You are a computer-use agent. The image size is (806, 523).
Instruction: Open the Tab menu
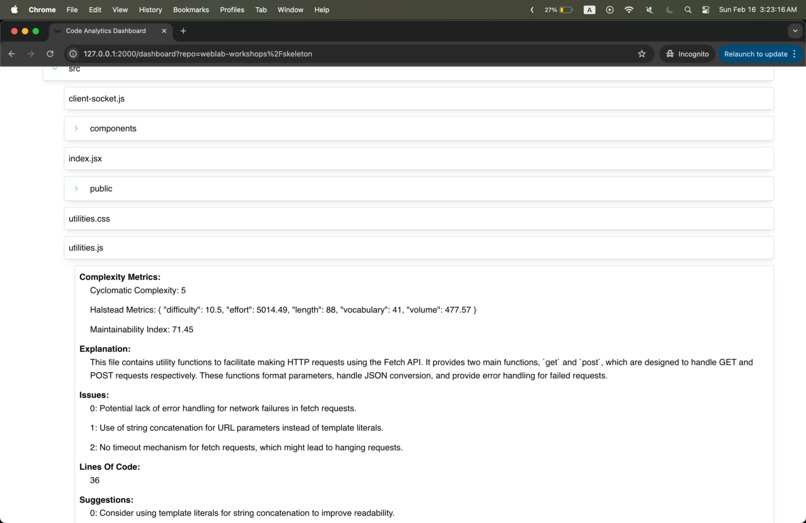click(261, 10)
